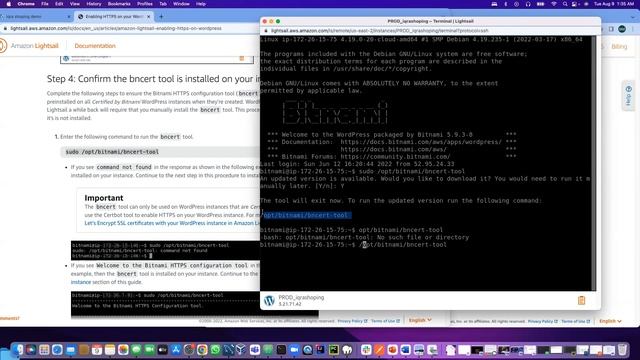This screenshot has width=640, height=360.
Task: Click the Siri icon in the menu bar
Action: coord(586,4)
